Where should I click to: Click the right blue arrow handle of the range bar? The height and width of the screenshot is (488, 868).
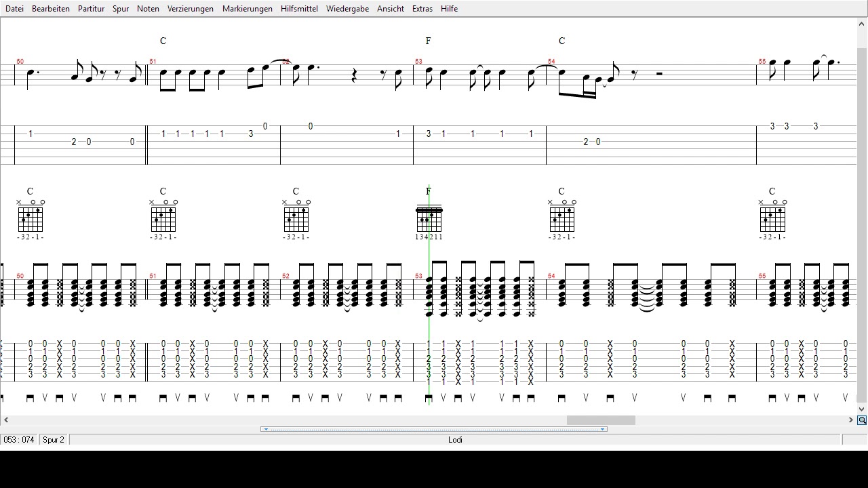[x=602, y=429]
